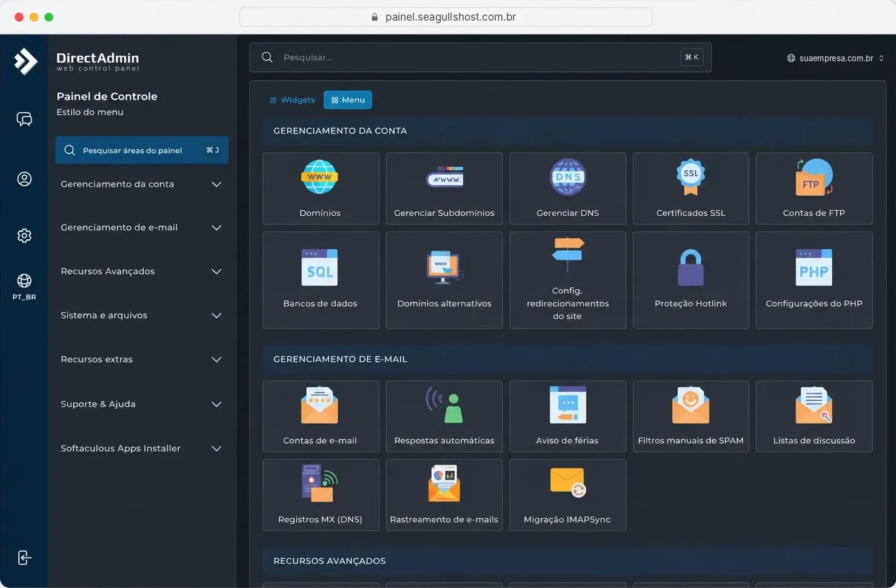This screenshot has height=588, width=896.
Task: Open Config. redirecionamentos signpost icon
Action: (567, 254)
